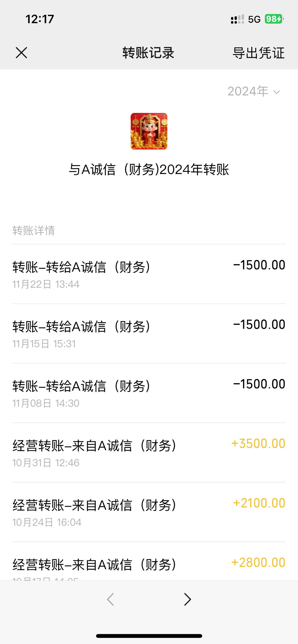Tap the 5G signal indicator
This screenshot has height=644, width=298.
(254, 19)
